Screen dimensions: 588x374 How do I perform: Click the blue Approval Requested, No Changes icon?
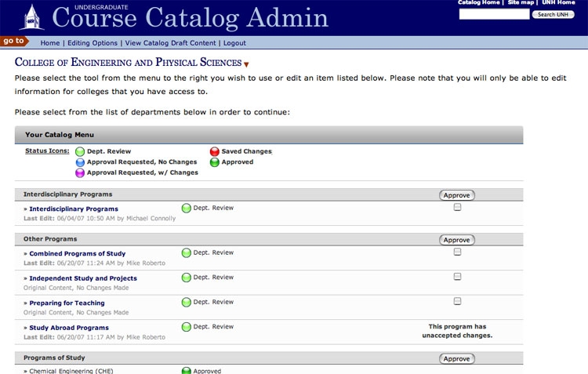pos(80,162)
